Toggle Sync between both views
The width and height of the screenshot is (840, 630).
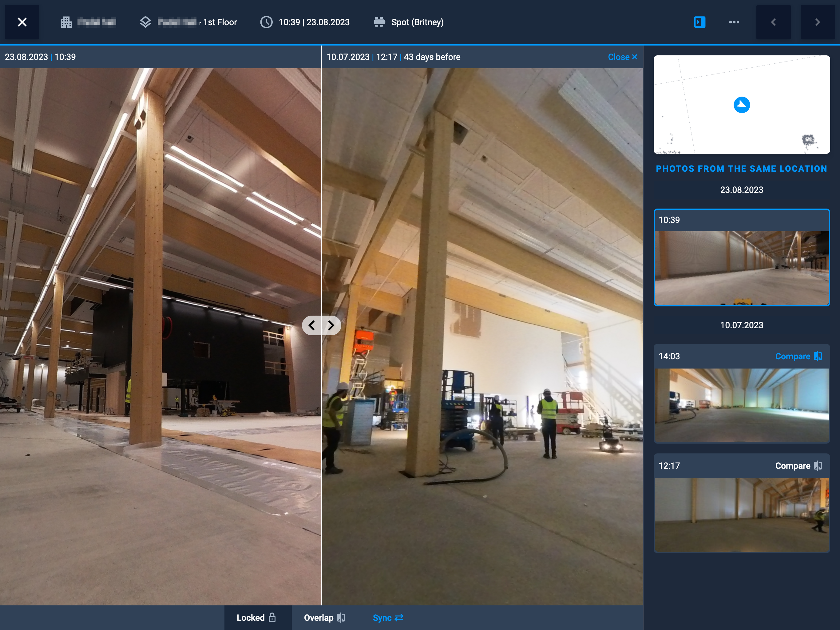point(388,617)
